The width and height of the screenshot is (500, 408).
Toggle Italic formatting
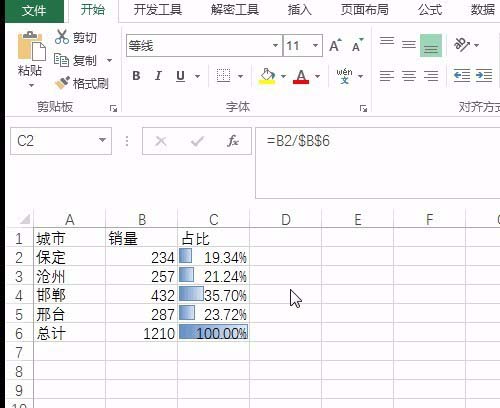[158, 76]
